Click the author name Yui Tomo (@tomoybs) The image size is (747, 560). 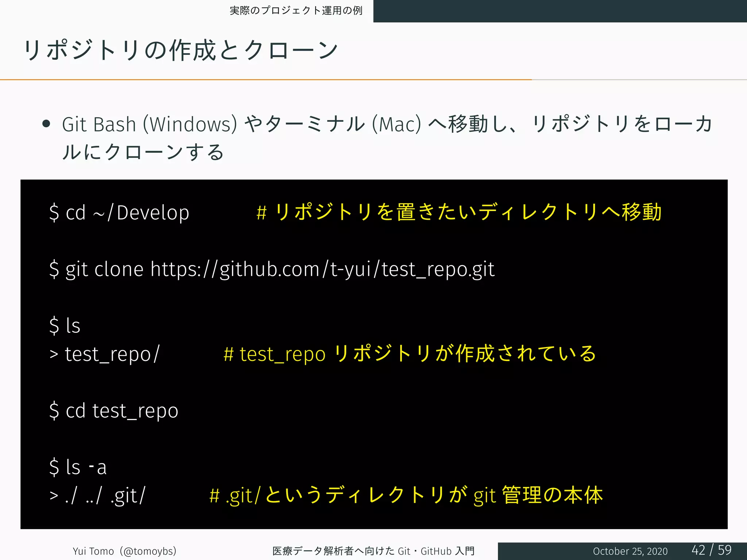pos(124,551)
